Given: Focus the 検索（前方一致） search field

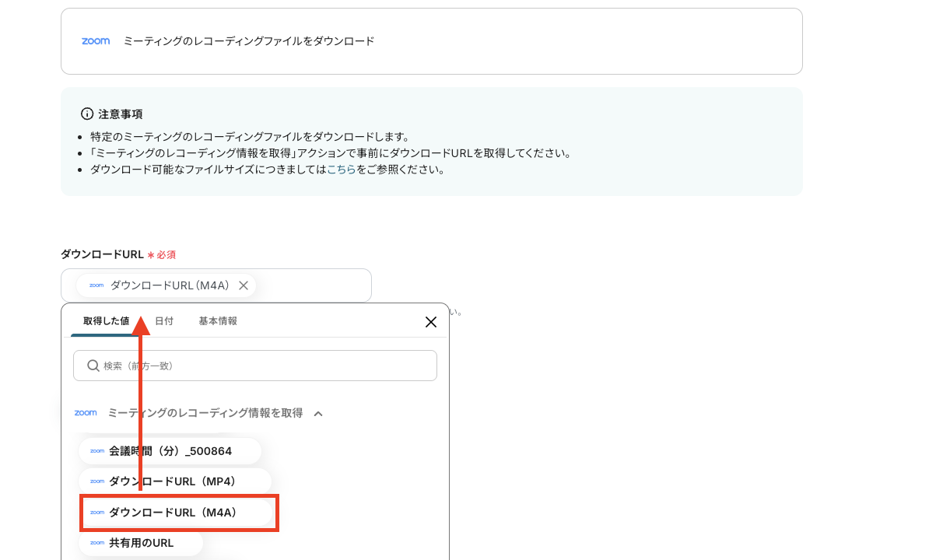Looking at the screenshot, I should point(265,366).
